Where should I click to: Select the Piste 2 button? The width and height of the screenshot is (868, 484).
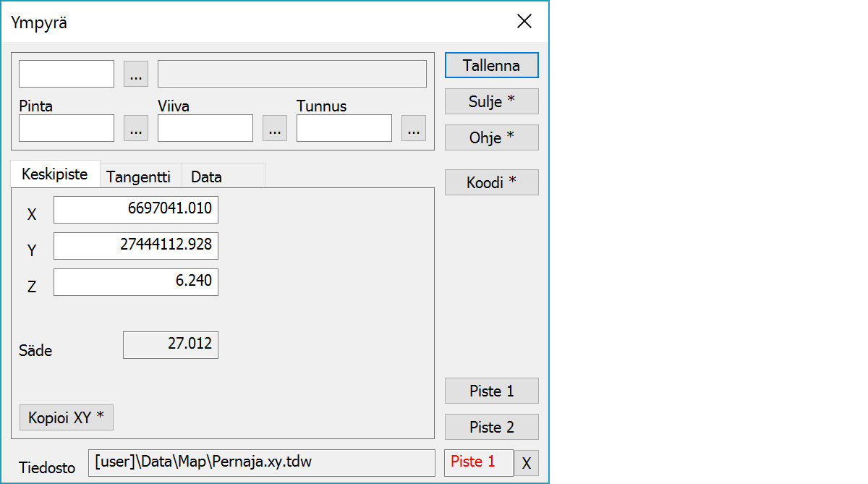click(491, 427)
